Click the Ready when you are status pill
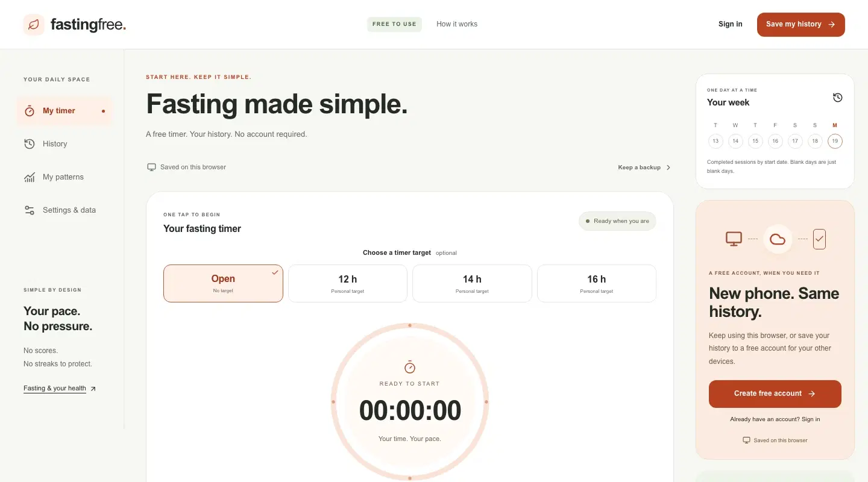This screenshot has width=868, height=482. (617, 221)
